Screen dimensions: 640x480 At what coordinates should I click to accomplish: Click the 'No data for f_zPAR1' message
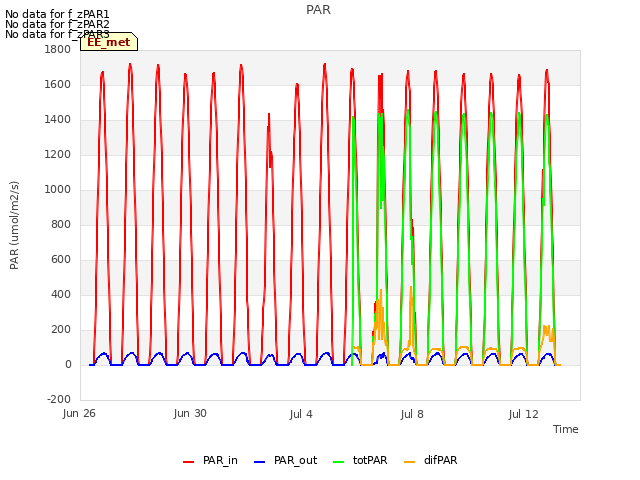(57, 15)
